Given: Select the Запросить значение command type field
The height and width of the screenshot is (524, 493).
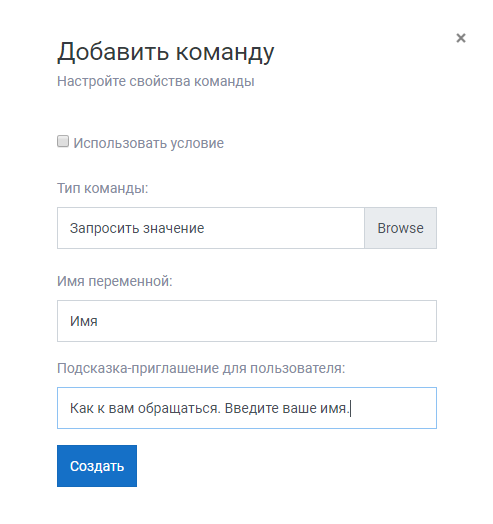Looking at the screenshot, I should 211,228.
